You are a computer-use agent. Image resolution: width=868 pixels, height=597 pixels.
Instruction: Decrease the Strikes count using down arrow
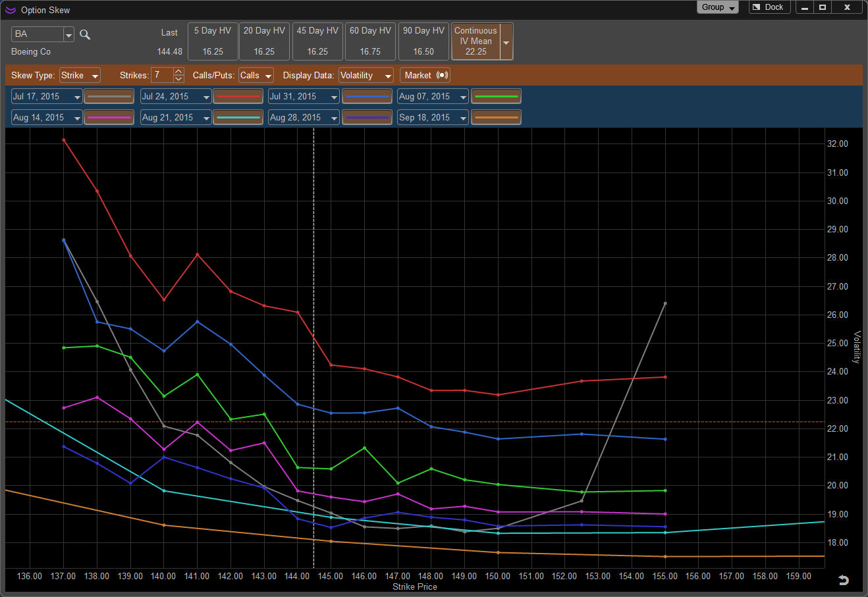[x=179, y=79]
